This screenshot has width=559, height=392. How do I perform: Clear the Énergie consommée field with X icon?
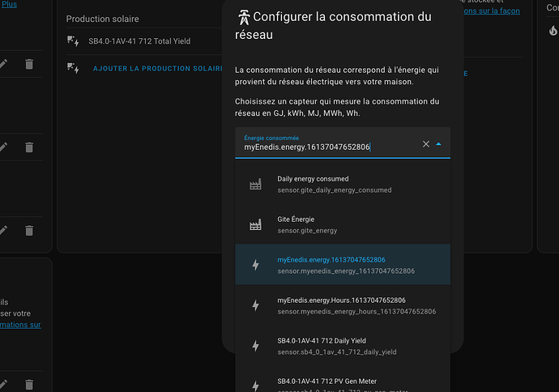point(425,144)
